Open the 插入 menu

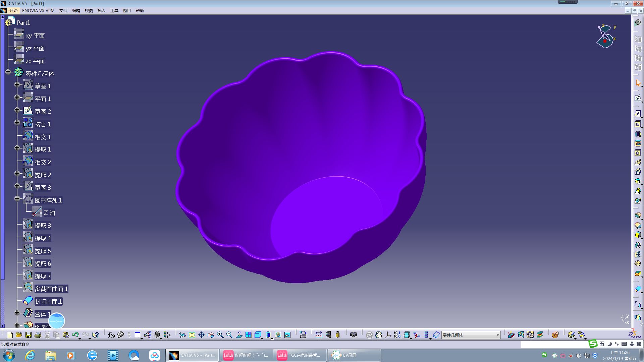click(102, 11)
